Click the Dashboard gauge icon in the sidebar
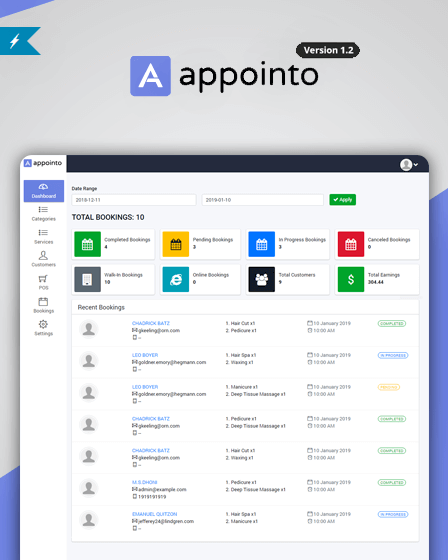Viewport: 448px width, 560px height. pos(43,187)
